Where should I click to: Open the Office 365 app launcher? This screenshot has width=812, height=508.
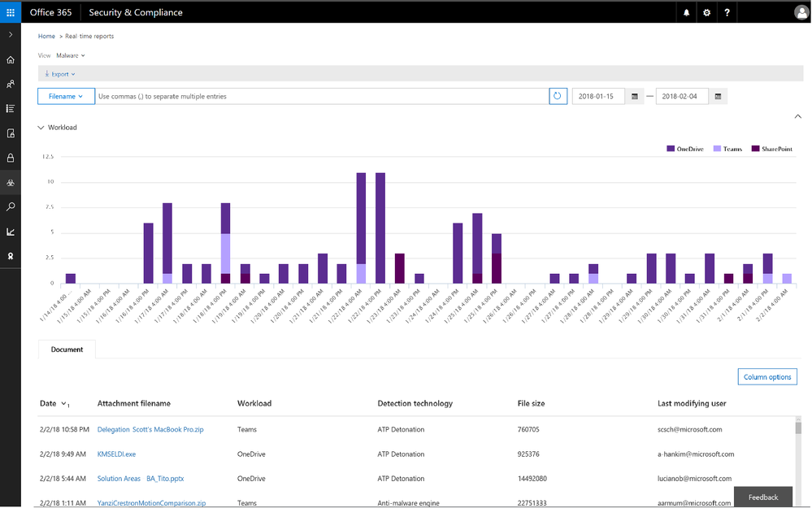11,12
